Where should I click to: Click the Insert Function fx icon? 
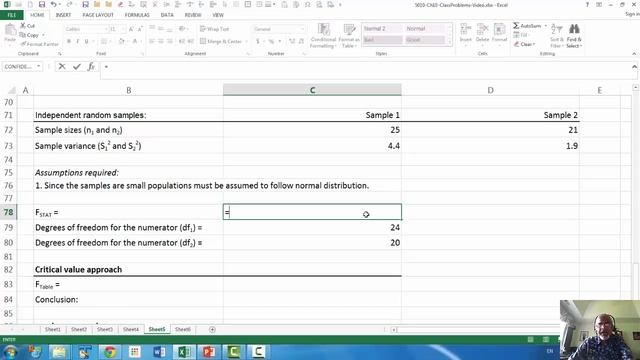[91, 67]
